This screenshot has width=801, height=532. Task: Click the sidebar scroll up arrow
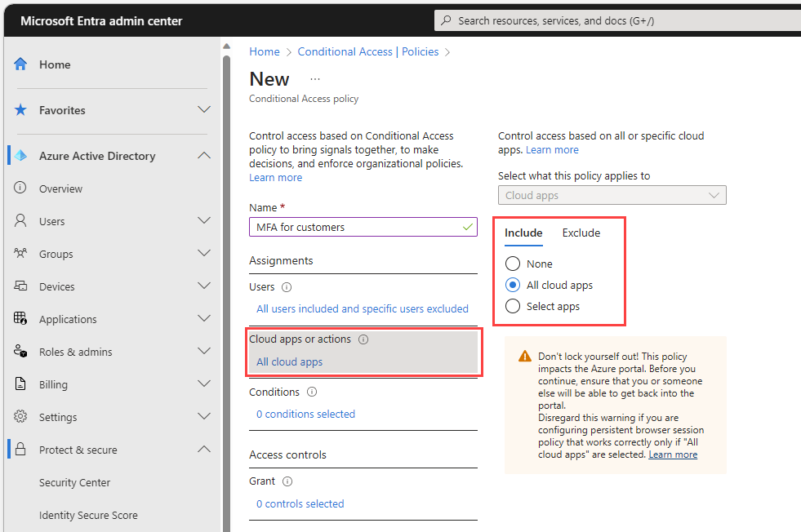pos(227,47)
